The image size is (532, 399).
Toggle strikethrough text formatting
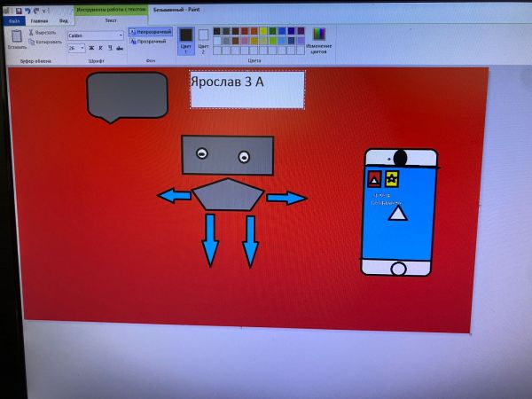click(x=120, y=48)
